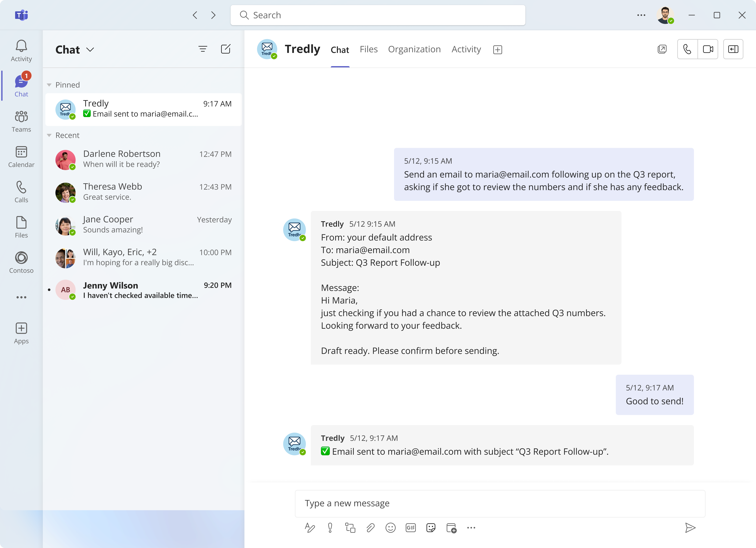756x548 pixels.
Task: Start a new chat with the compose icon
Action: (226, 49)
